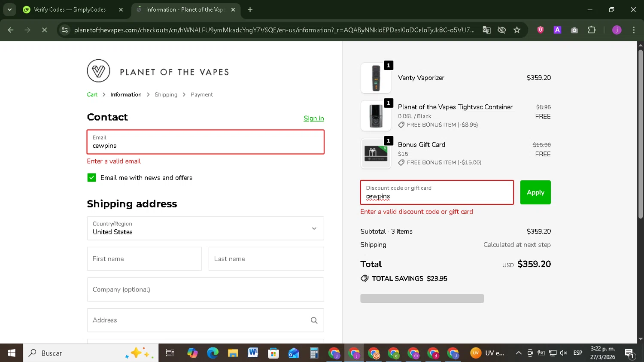Open the Chrome three-dot menu
The image size is (644, 362).
coord(634,30)
